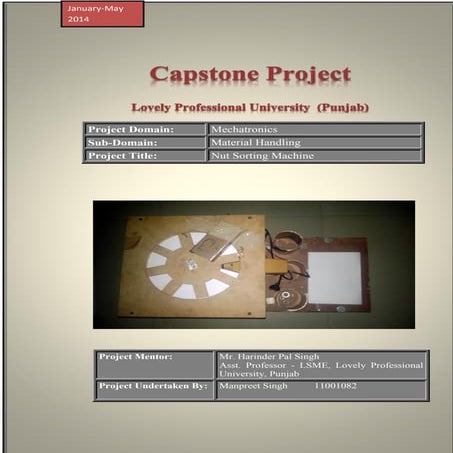Click the 'Sub-Domain:' label cell

click(x=145, y=143)
